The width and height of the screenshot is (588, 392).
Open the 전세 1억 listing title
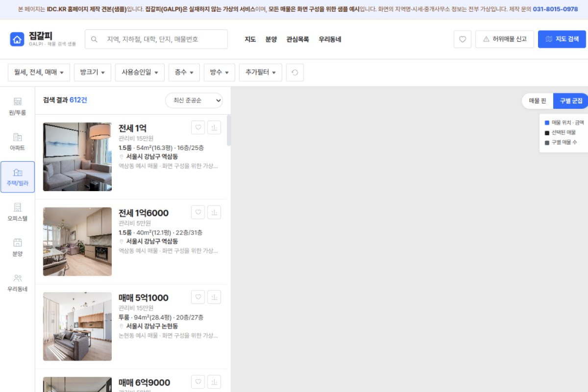[x=132, y=128]
